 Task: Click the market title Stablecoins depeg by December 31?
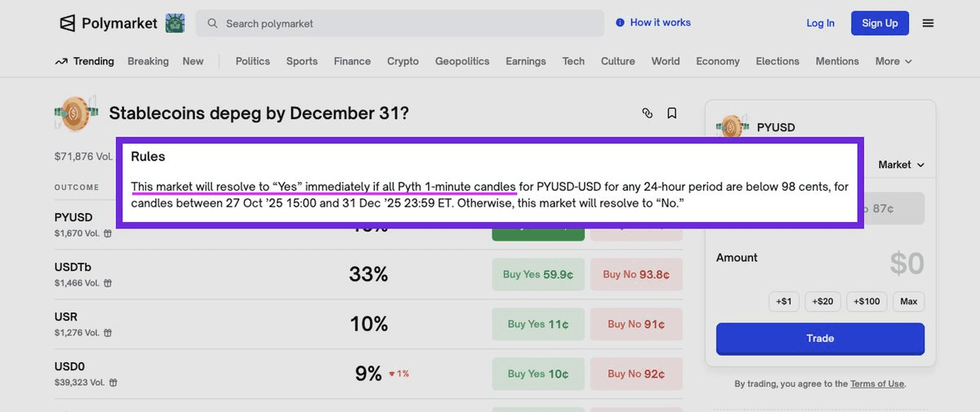[x=259, y=113]
